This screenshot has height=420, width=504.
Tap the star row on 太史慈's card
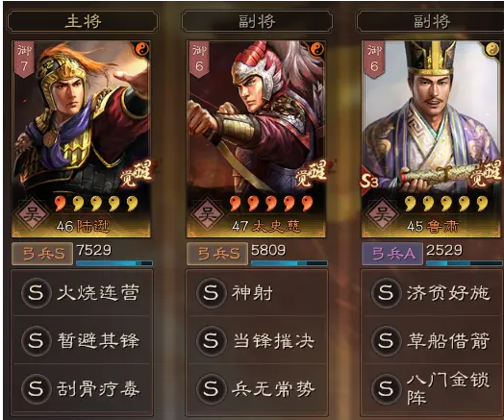click(x=271, y=204)
